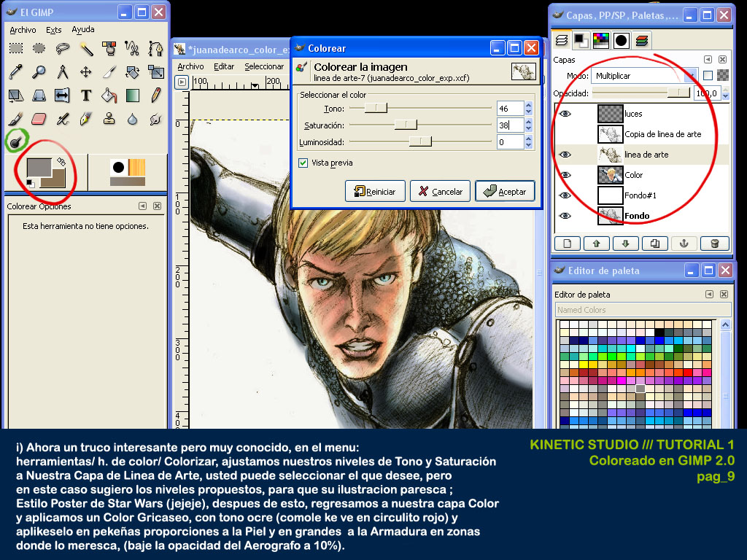The width and height of the screenshot is (747, 560).
Task: Adjust the Tono value spinner arrows
Action: [x=528, y=109]
